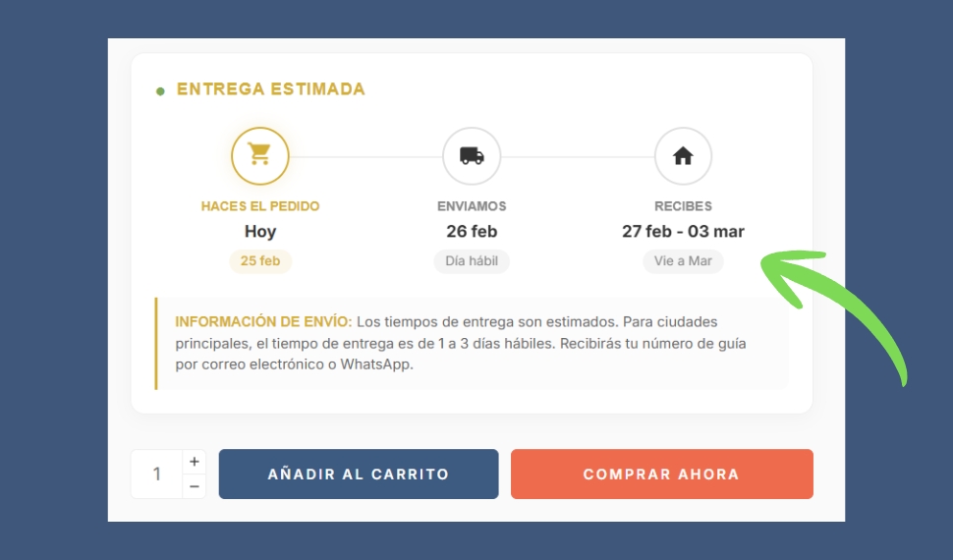Click the house delivery icon
Screen dimensions: 953x560
[x=683, y=155]
